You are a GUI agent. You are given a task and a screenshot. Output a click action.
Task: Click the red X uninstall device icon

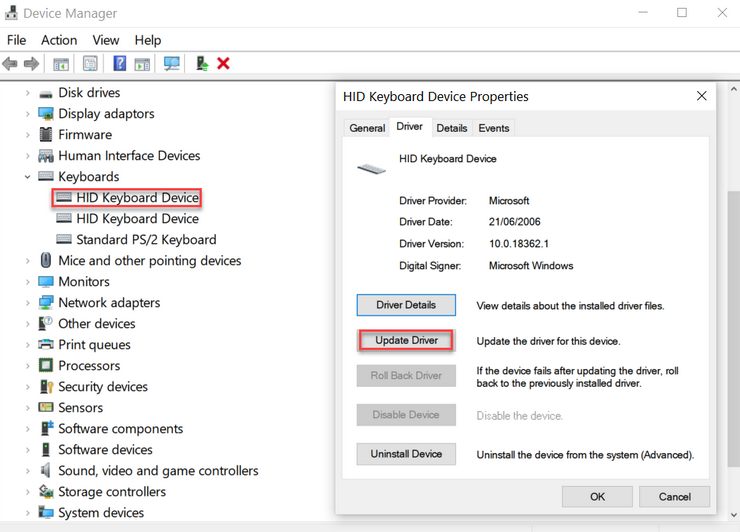[223, 63]
